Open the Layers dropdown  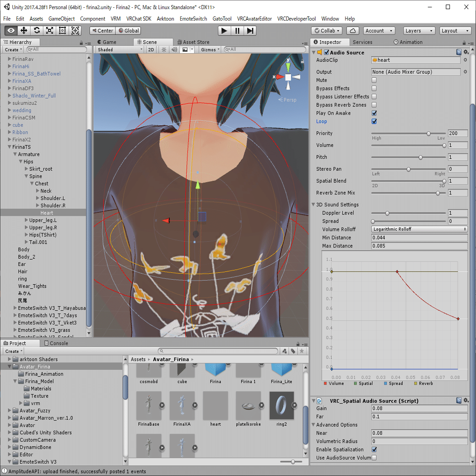tap(419, 31)
